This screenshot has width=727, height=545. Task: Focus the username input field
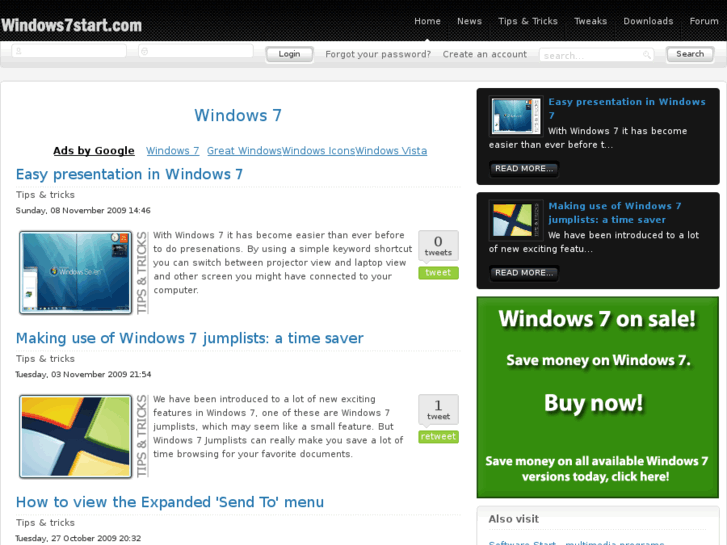69,51
